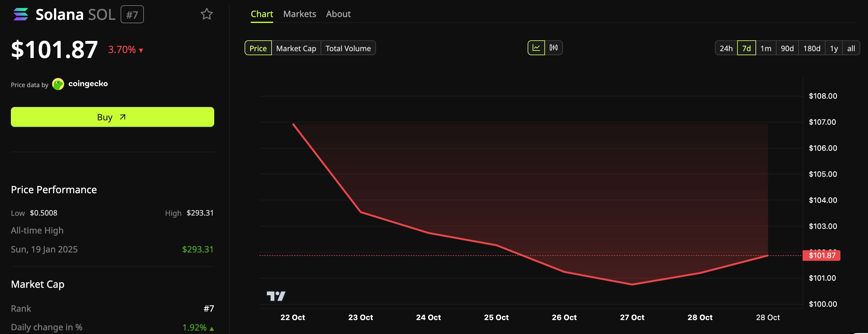
Task: Click the CoinGecko gecko logo
Action: click(x=58, y=84)
